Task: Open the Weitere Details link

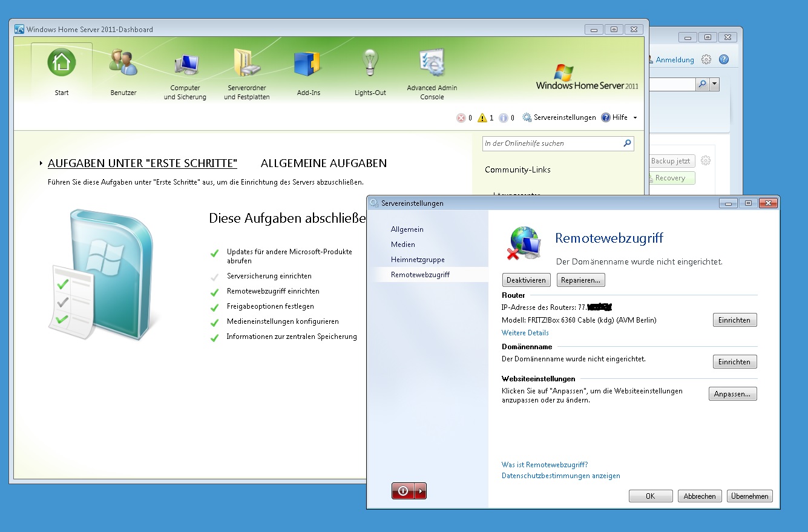Action: point(525,333)
